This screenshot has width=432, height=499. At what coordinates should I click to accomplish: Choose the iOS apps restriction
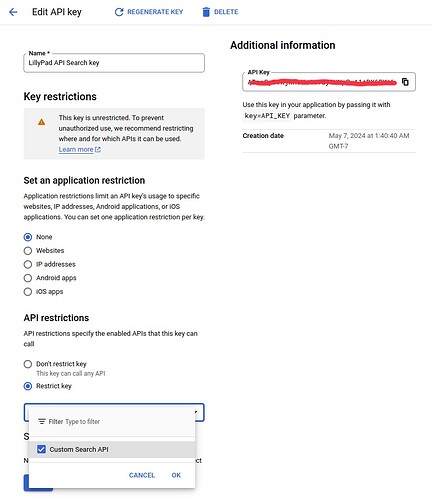(28, 292)
